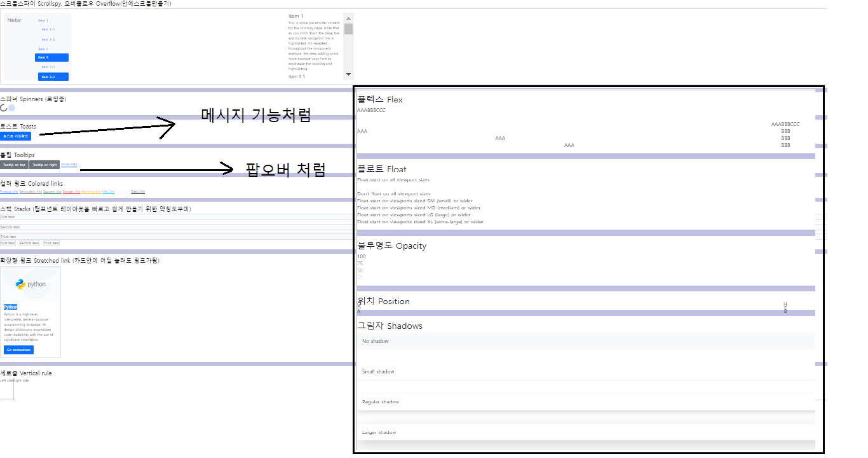The image size is (868, 458).
Task: Click the "Tooltip on top" button
Action: pos(13,164)
